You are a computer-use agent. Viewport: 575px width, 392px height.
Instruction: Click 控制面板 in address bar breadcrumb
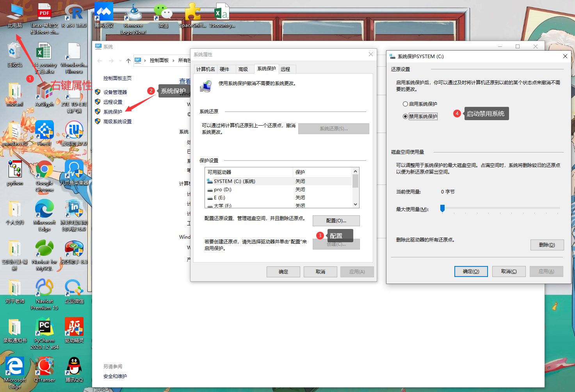159,60
